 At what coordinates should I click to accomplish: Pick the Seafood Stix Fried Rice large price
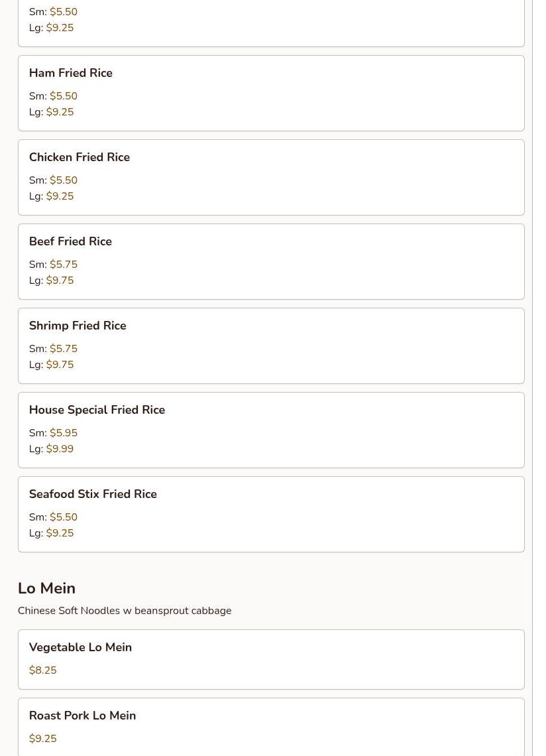[x=60, y=533]
